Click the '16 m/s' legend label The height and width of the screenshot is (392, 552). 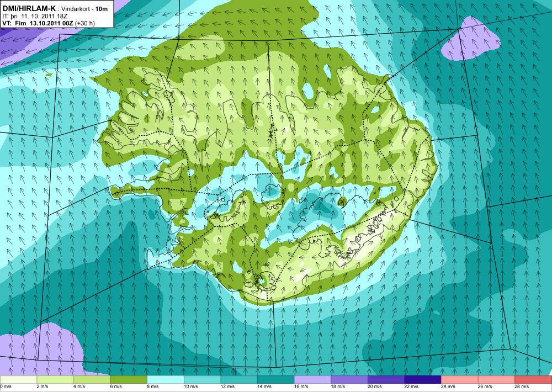[301, 386]
